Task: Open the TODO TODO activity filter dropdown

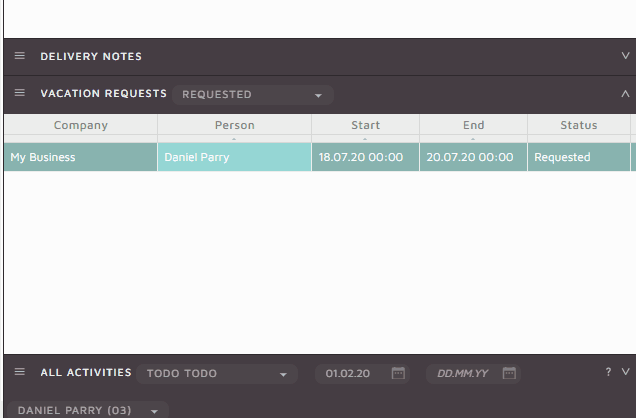Action: click(217, 373)
